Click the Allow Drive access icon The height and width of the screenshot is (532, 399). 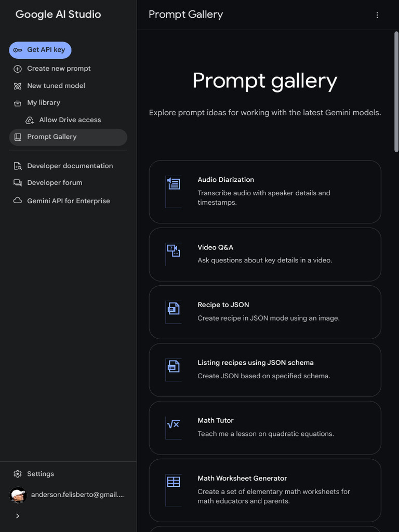click(30, 120)
